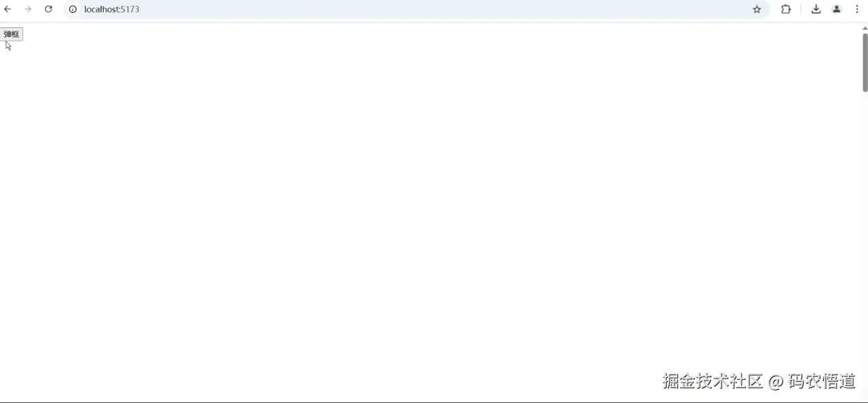Click the forward navigation arrow
The image size is (868, 403).
pos(28,9)
